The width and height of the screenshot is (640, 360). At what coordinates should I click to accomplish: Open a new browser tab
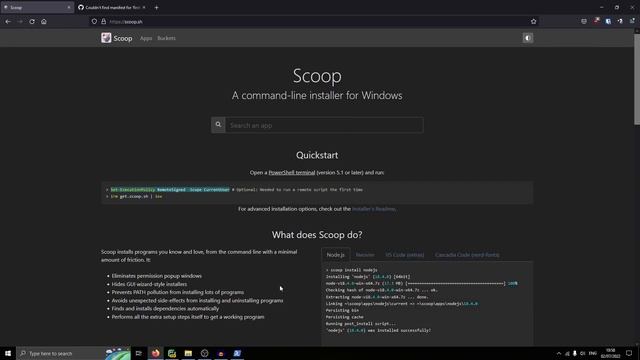(156, 7)
